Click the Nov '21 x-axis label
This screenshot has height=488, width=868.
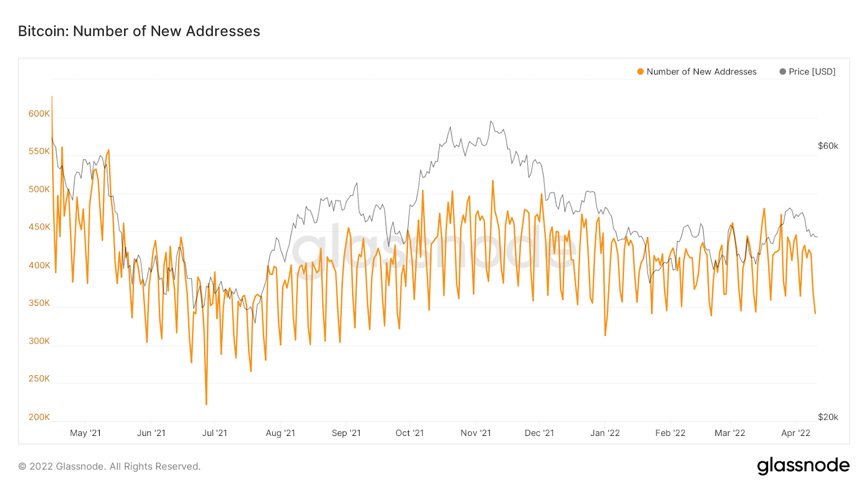coord(476,433)
